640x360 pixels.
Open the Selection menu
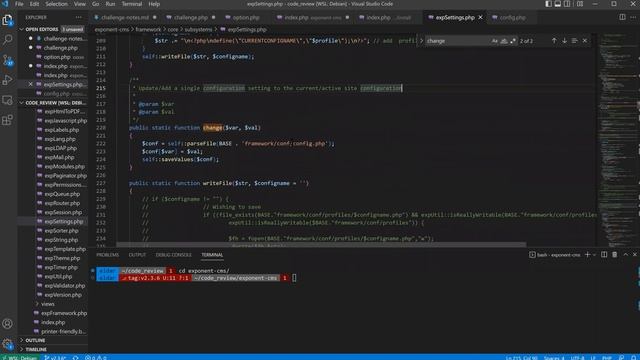click(x=56, y=4)
